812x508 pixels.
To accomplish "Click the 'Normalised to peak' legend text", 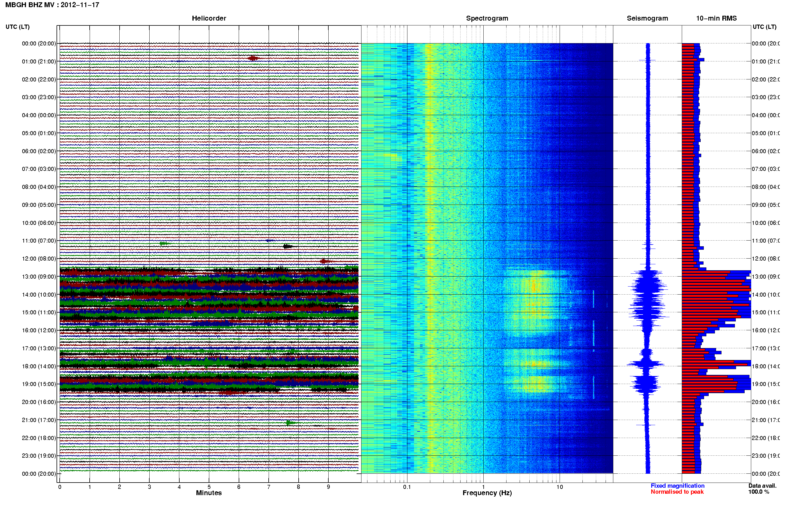I will point(677,492).
